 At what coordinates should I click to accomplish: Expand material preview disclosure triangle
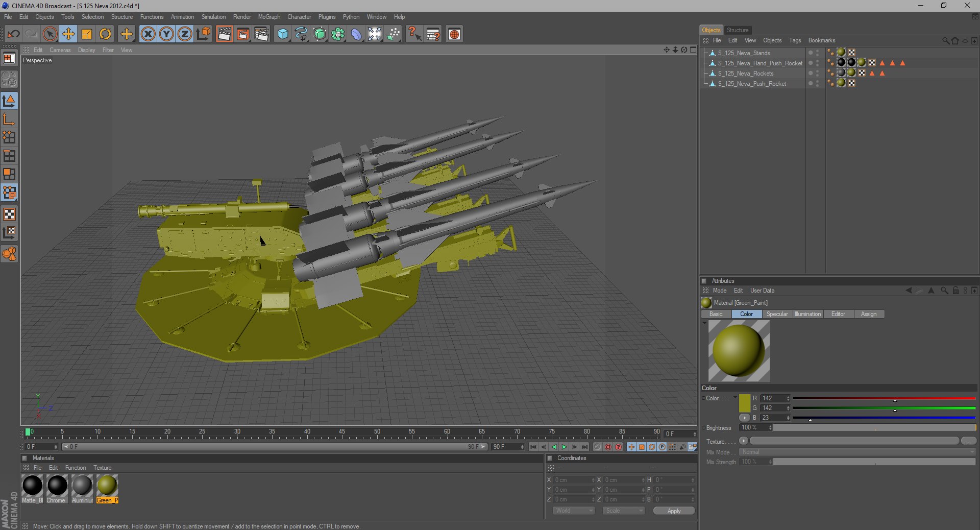[704, 323]
